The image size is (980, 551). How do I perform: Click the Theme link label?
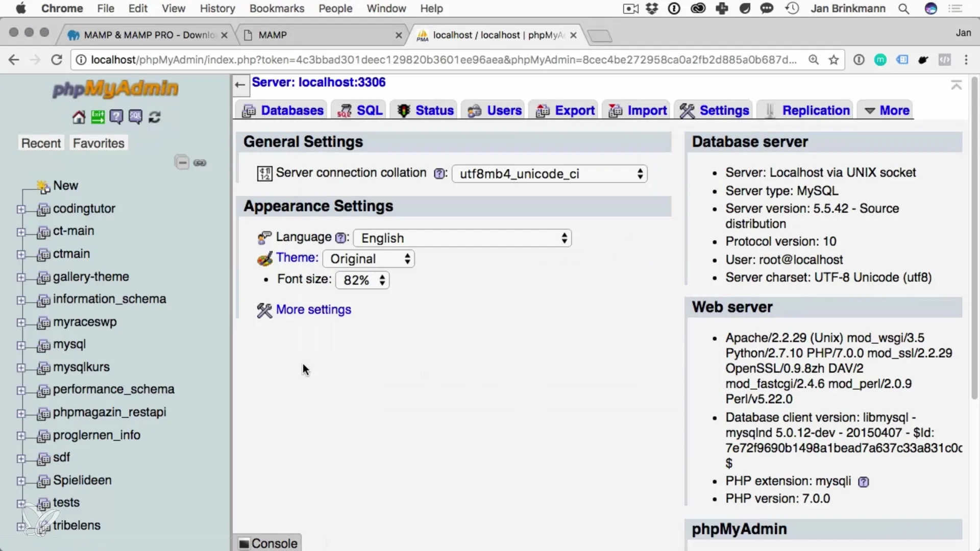tap(297, 258)
